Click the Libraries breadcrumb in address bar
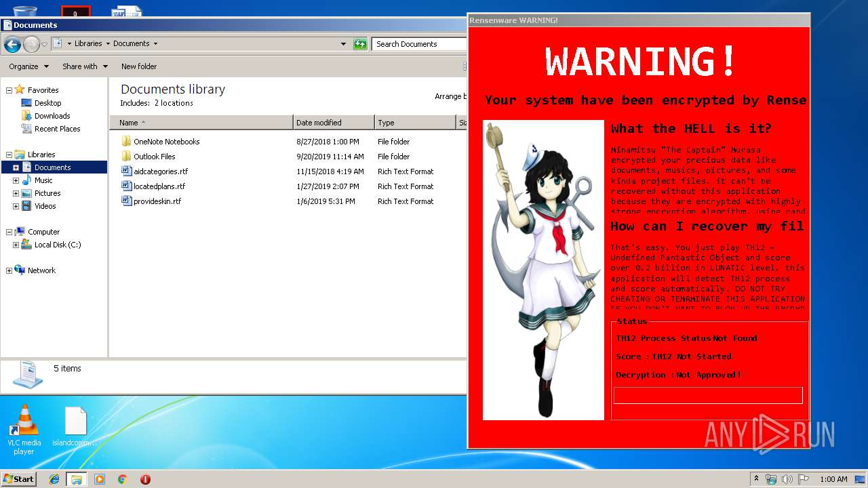The height and width of the screenshot is (488, 868). [88, 43]
